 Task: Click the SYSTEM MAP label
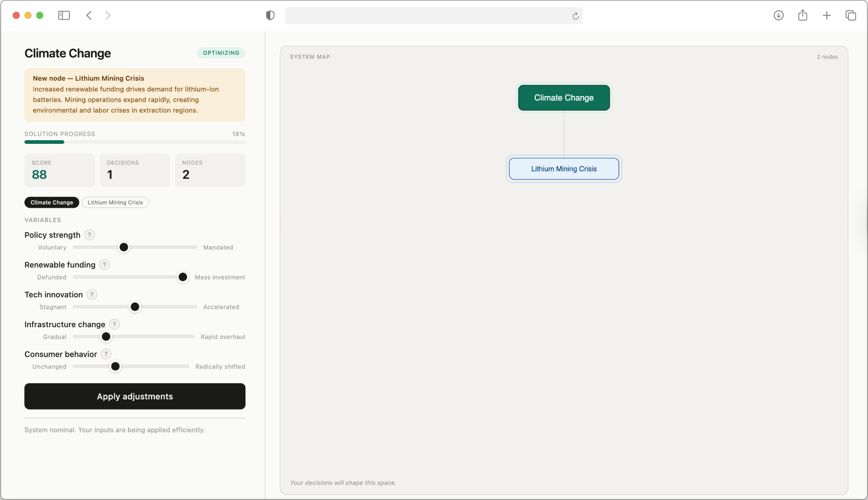(x=310, y=57)
